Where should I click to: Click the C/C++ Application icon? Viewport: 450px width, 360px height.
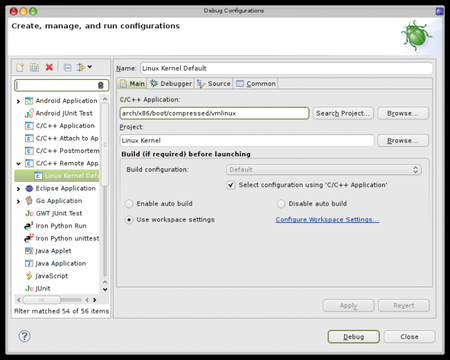click(29, 126)
